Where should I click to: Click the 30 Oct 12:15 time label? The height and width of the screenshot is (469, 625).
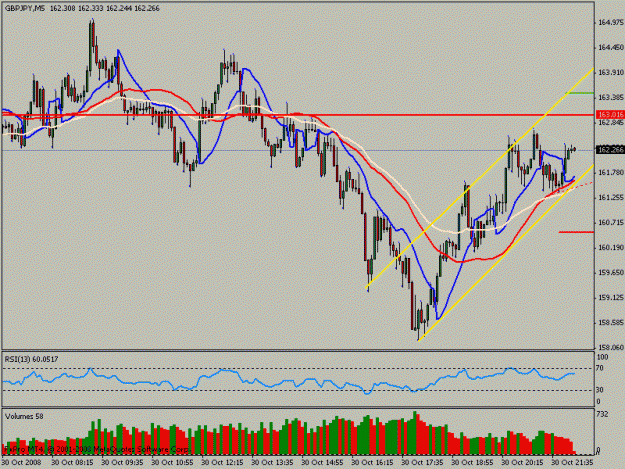point(222,463)
